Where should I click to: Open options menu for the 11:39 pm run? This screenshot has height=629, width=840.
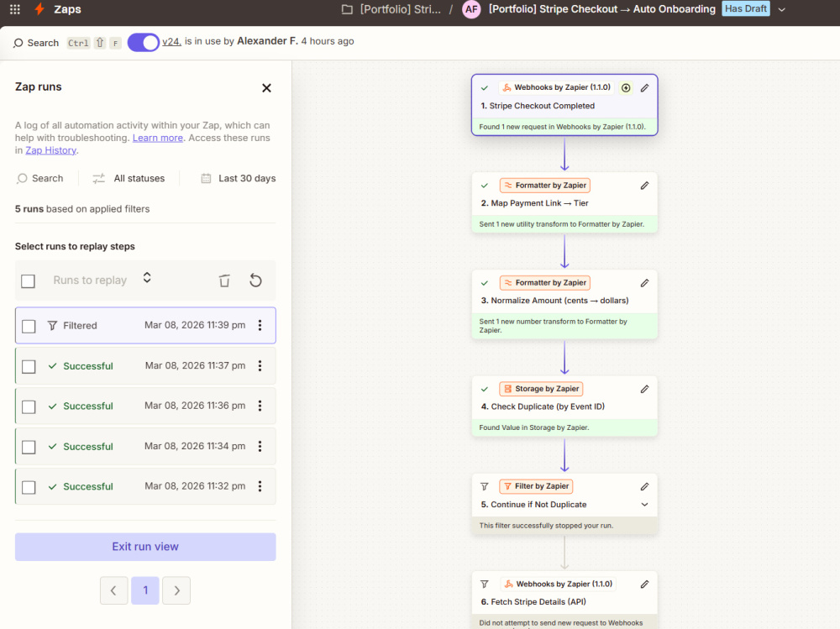click(260, 325)
